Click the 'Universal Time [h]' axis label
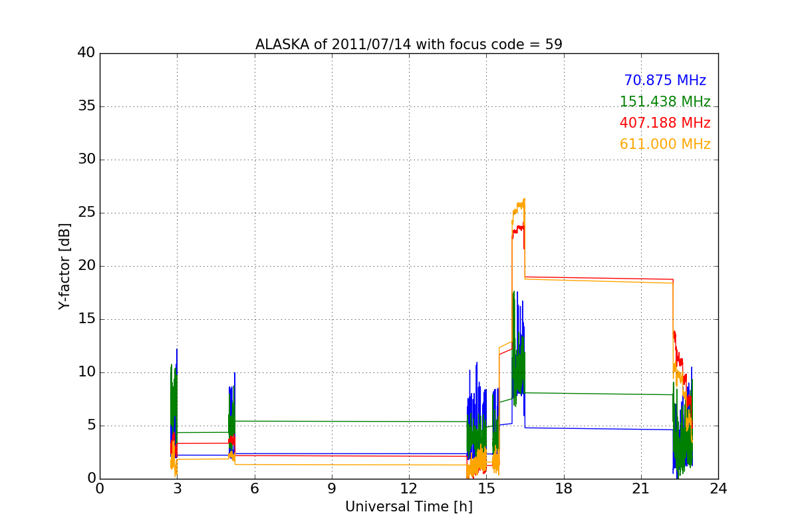Viewport: 798px width, 532px height. pos(409,507)
